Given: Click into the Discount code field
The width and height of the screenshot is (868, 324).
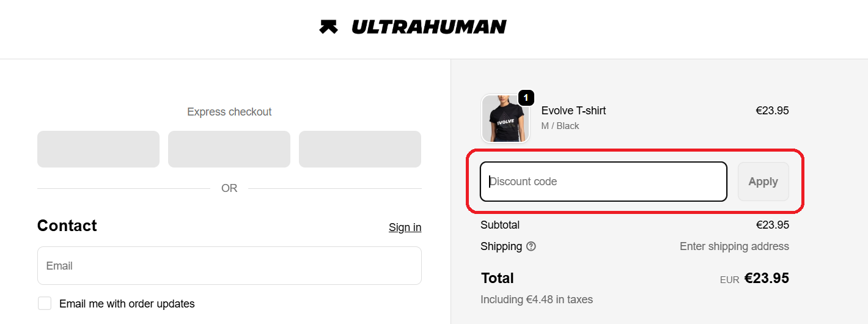Looking at the screenshot, I should [603, 182].
